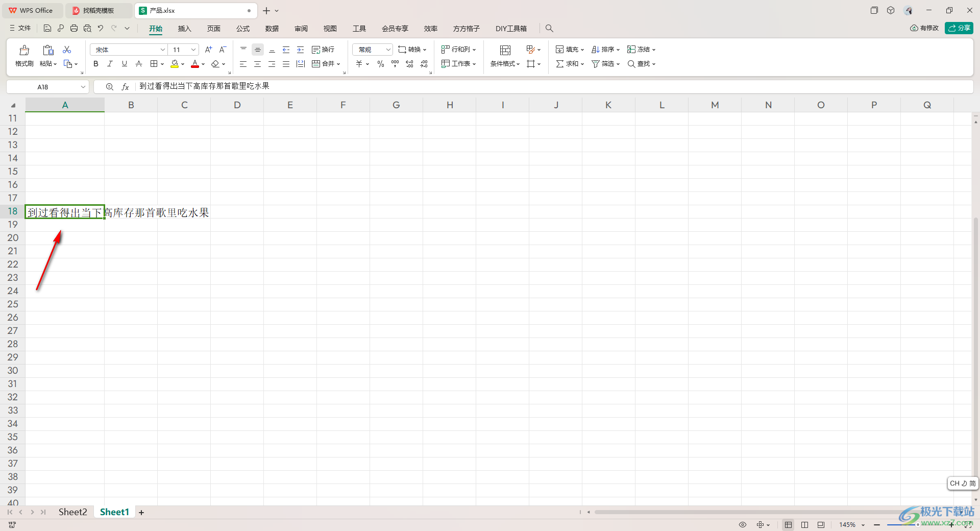This screenshot has height=531, width=980.
Task: Click the 冻结 freeze panes button
Action: 641,50
